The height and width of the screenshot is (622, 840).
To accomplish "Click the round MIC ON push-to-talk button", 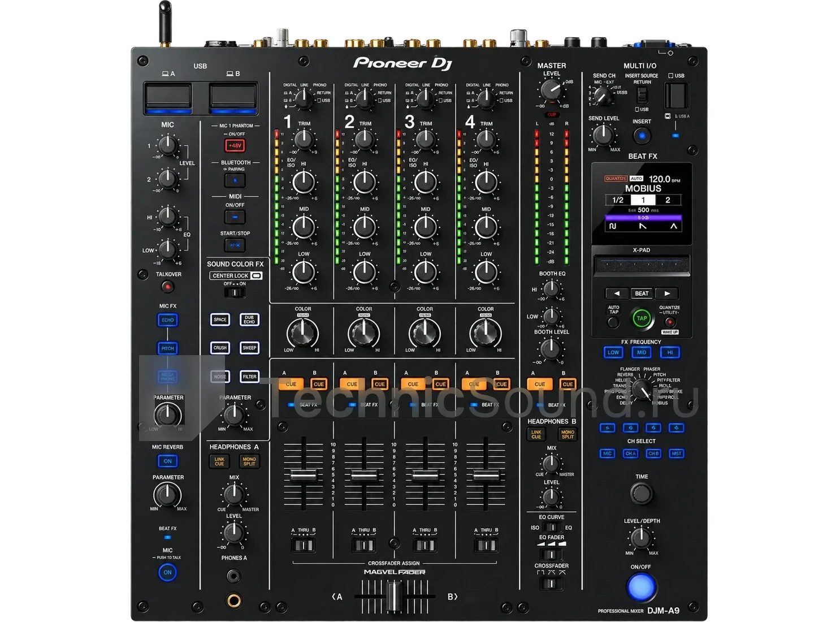I will pos(167,572).
